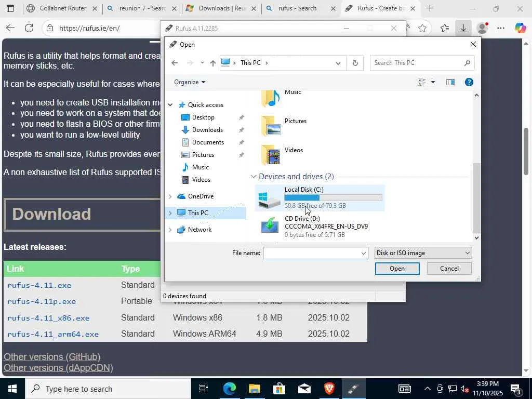Select CD Drive (D:) icon
Image resolution: width=532 pixels, height=399 pixels.
tap(270, 225)
